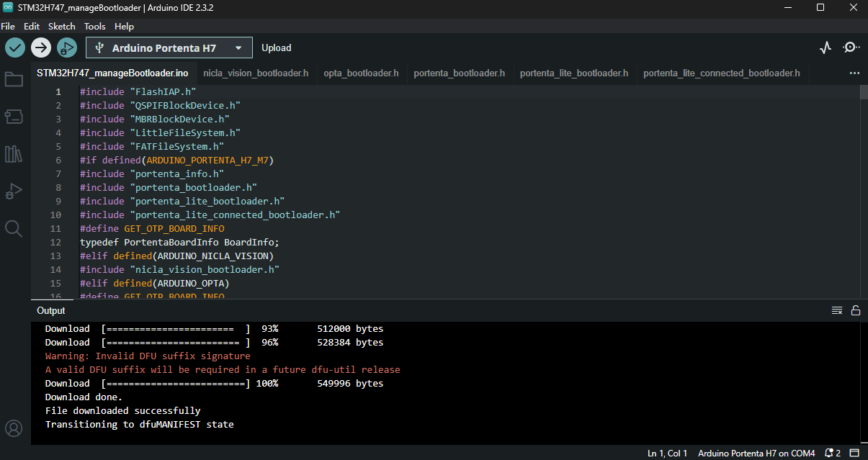Show more tabs with the ellipsis

point(854,73)
